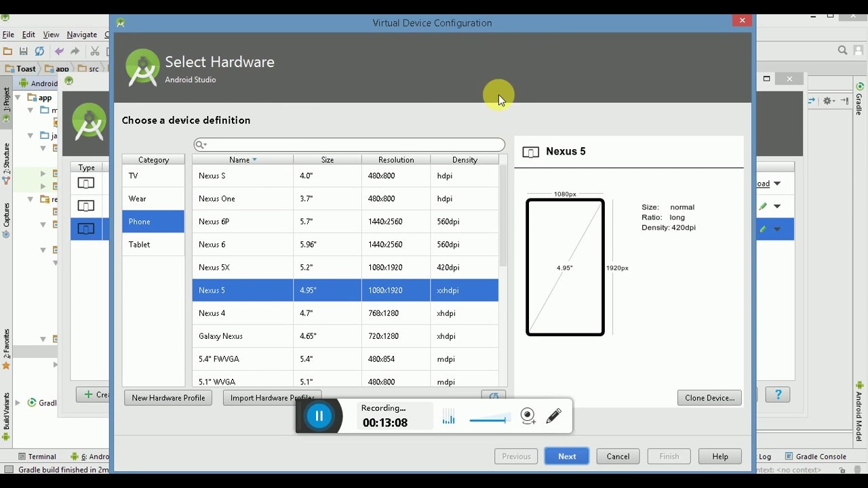Click the hide Gradle panel arrow icon
868x488 pixels.
[844, 100]
